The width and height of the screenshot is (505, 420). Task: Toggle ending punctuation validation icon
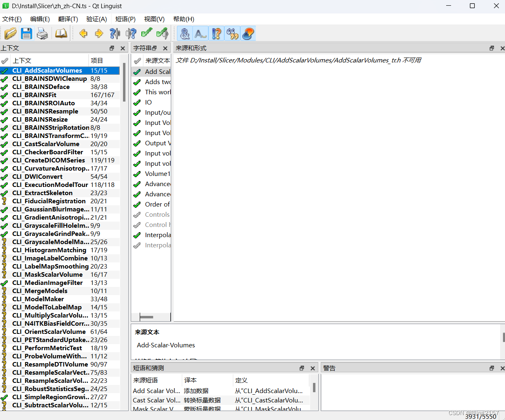click(x=217, y=33)
